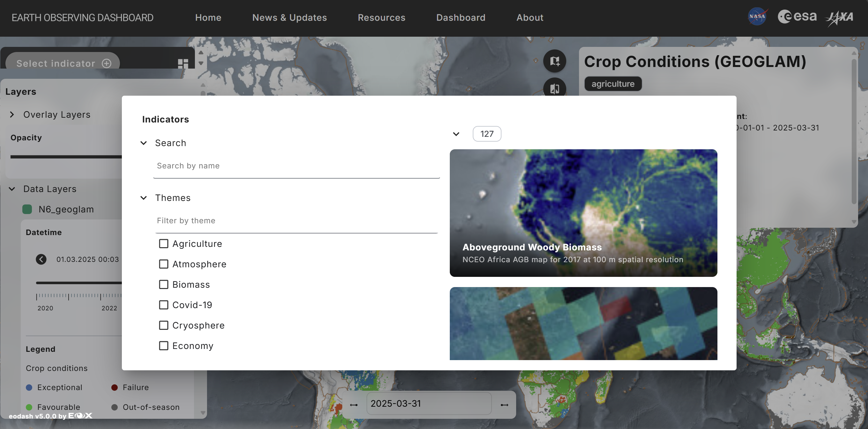The image size is (868, 429).
Task: Select the Cryosphere theme checkbox
Action: point(163,325)
